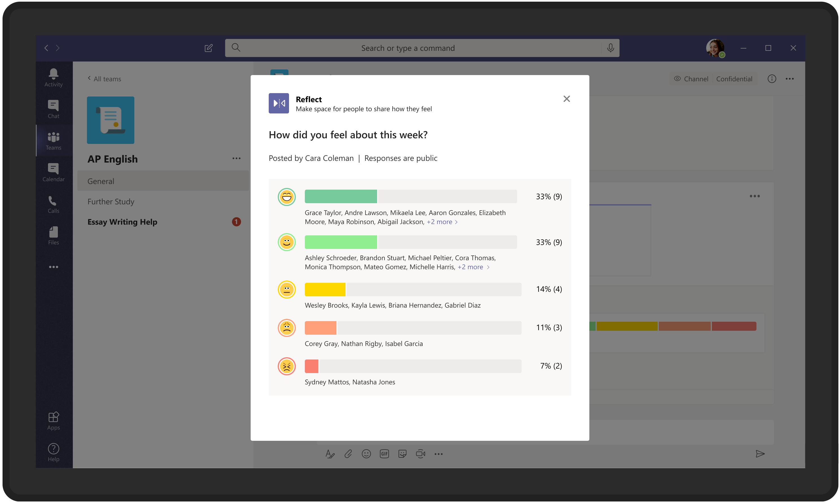Viewport: 840px width, 504px height.
Task: Click the new chat compose icon
Action: pos(209,48)
